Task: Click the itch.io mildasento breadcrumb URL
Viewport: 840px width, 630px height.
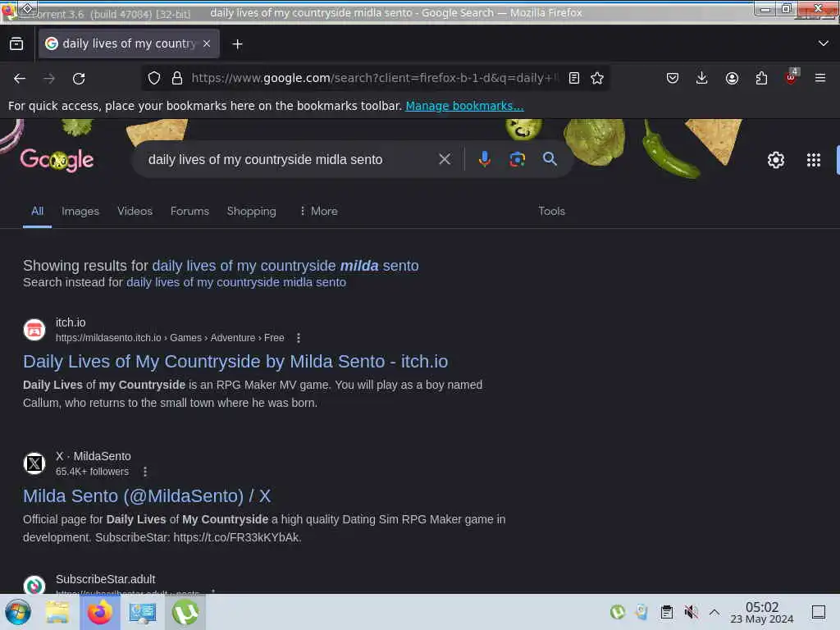Action: pyautogui.click(x=170, y=338)
